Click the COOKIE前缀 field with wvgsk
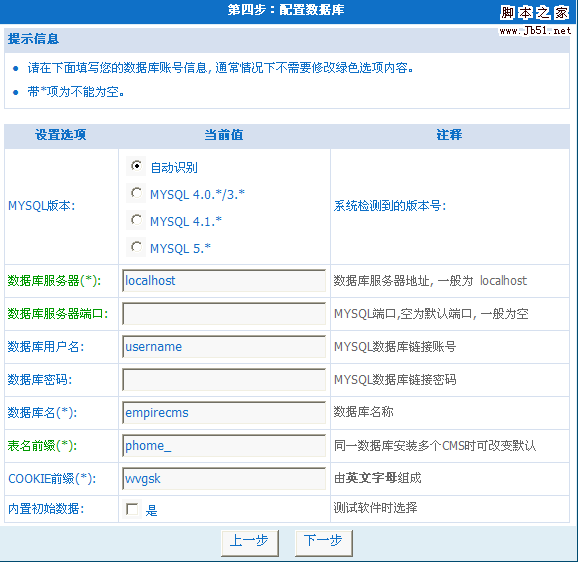This screenshot has width=578, height=562. point(224,478)
